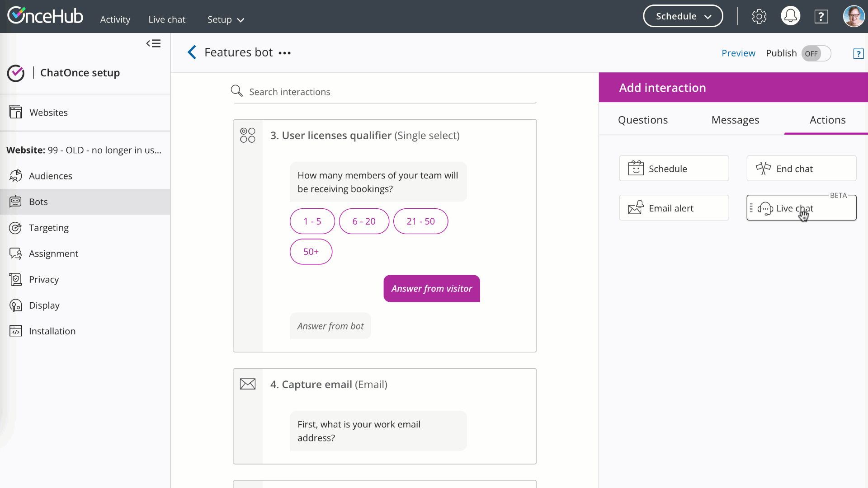Click the blue help icon near Publish
This screenshot has height=488, width=868.
pos(858,54)
